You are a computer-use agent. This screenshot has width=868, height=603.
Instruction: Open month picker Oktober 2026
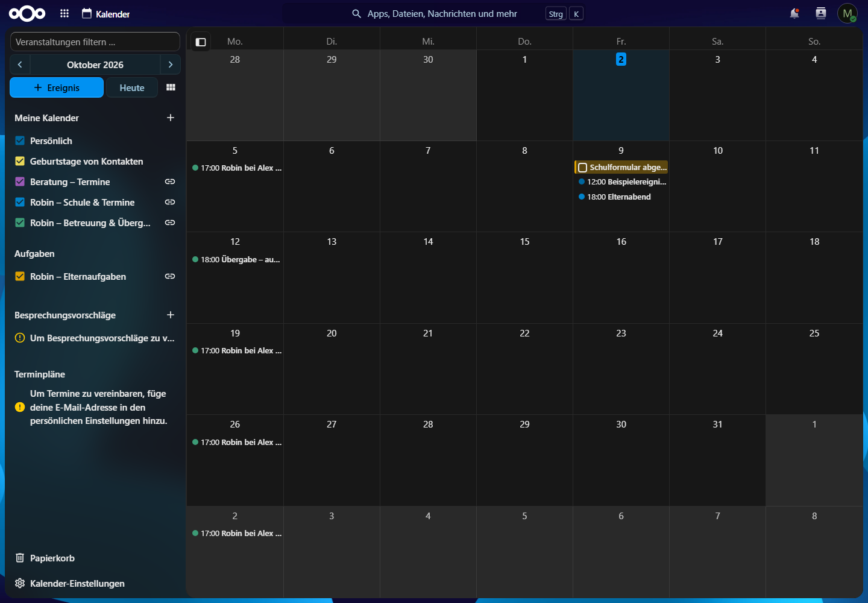[x=95, y=65]
